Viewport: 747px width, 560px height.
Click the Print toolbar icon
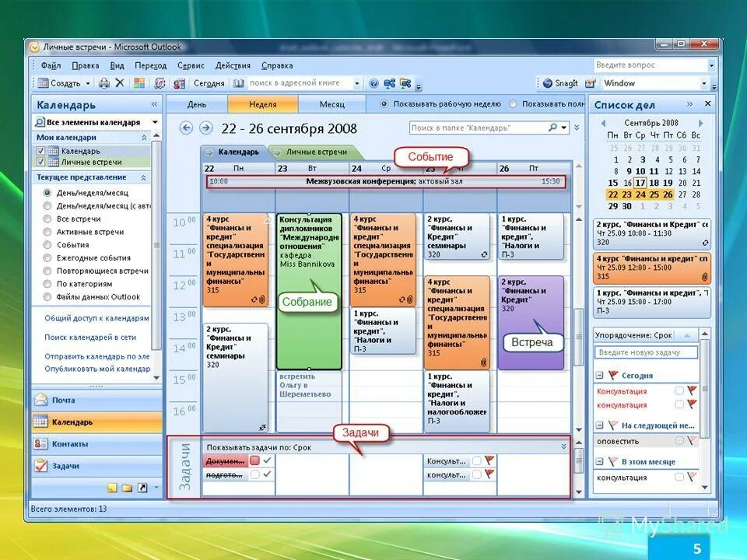point(103,83)
